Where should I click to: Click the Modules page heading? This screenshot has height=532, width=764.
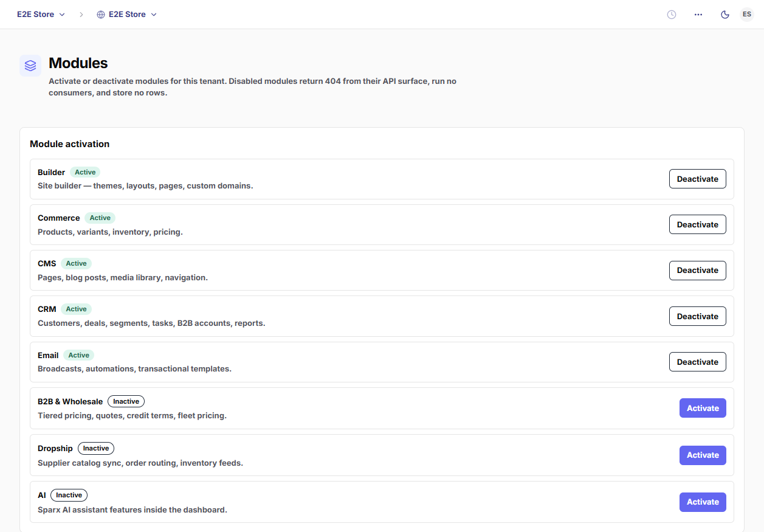(x=78, y=63)
